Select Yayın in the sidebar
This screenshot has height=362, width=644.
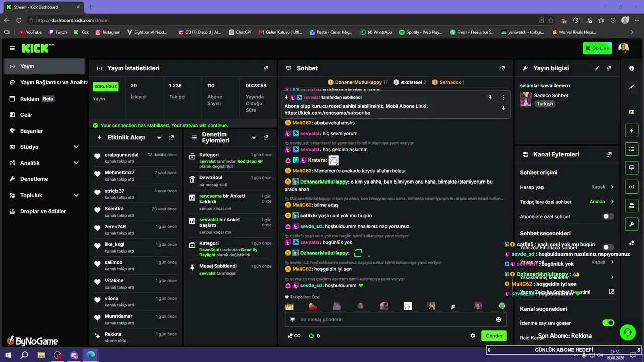(x=44, y=66)
